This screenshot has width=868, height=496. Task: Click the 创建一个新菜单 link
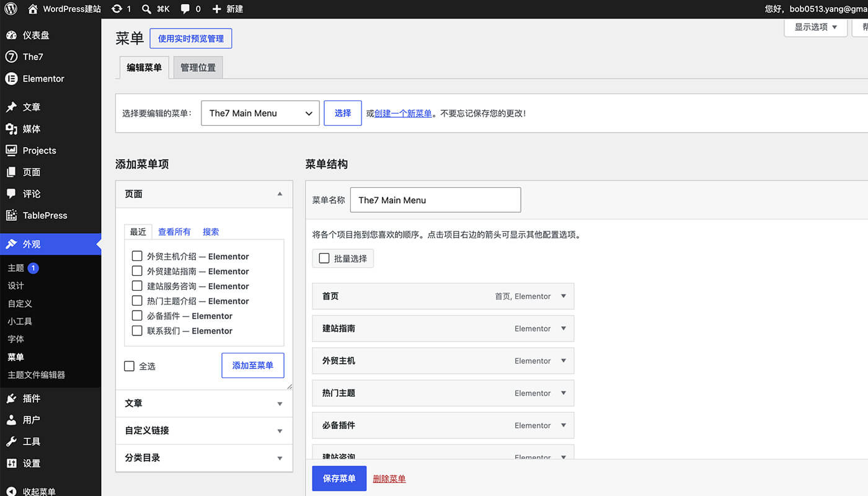pos(403,113)
